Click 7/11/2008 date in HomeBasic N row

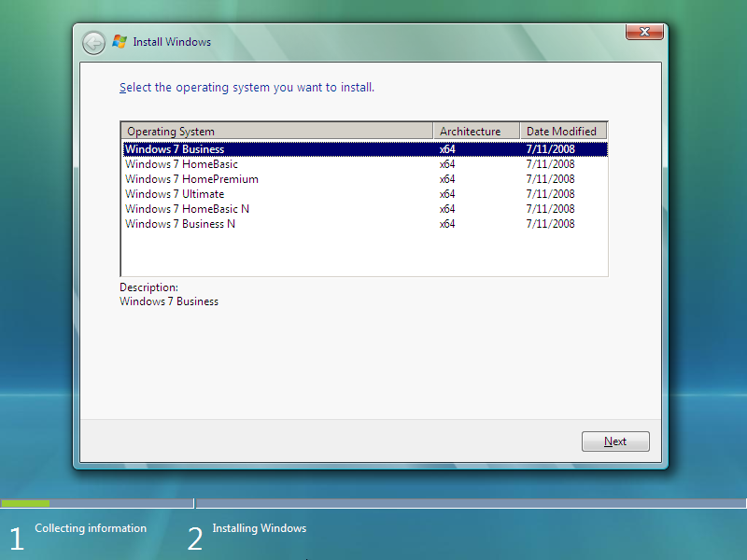[x=550, y=209]
